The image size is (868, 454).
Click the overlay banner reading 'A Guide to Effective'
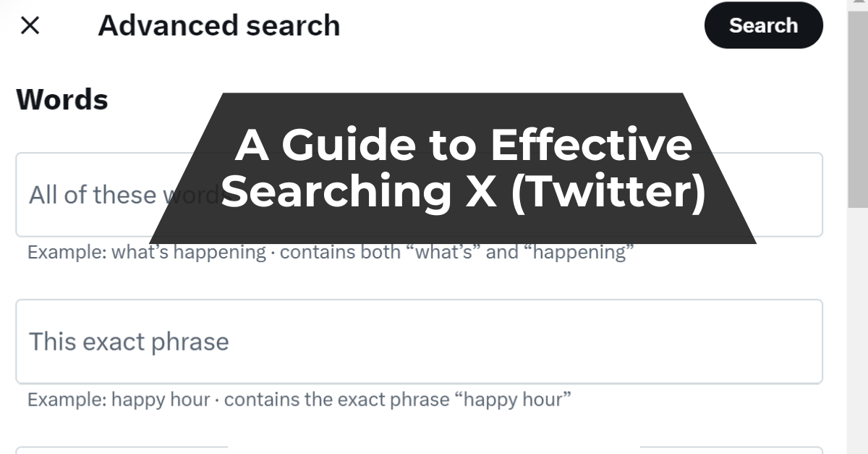pyautogui.click(x=463, y=144)
